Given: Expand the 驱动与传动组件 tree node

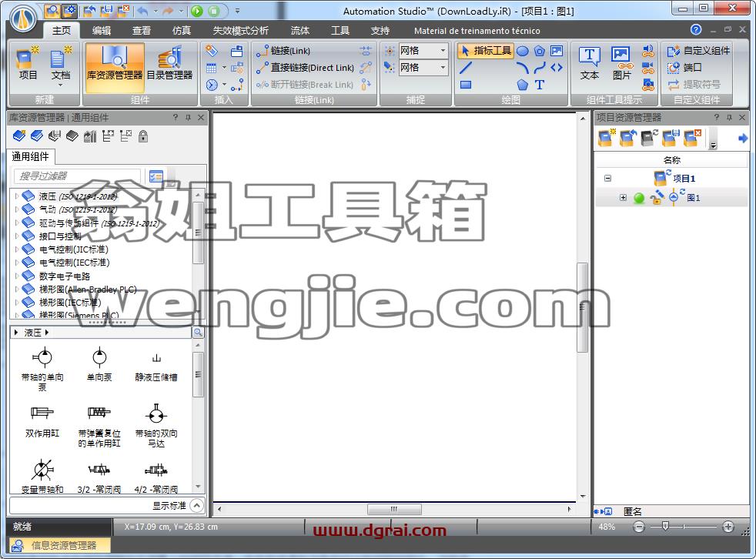Looking at the screenshot, I should click(x=17, y=223).
